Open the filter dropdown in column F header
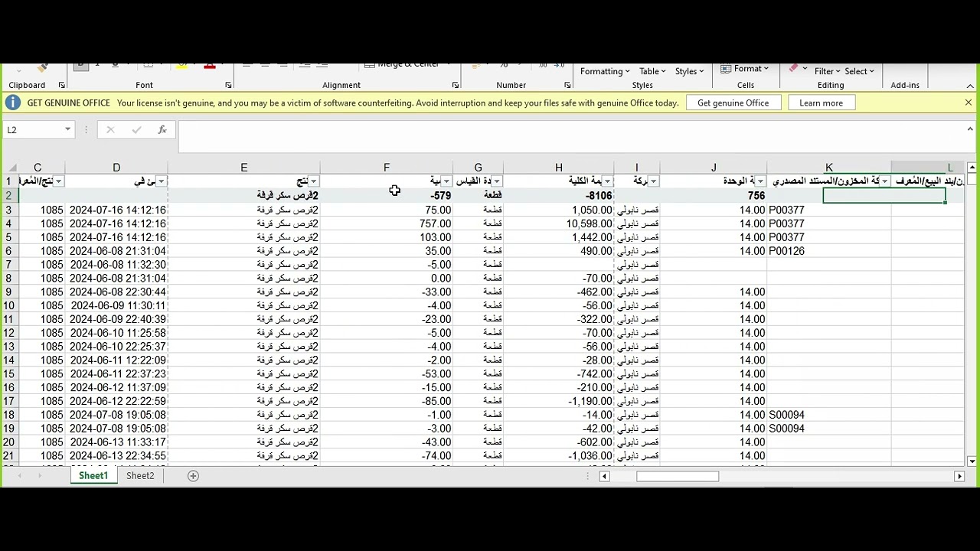The image size is (980, 551). [x=446, y=181]
